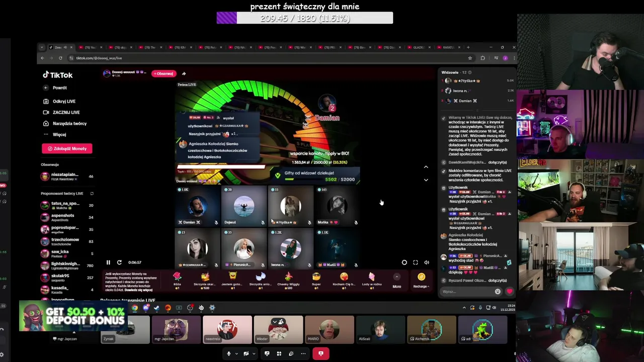
Task: Open the call activities grid icon
Action: pyautogui.click(x=279, y=353)
